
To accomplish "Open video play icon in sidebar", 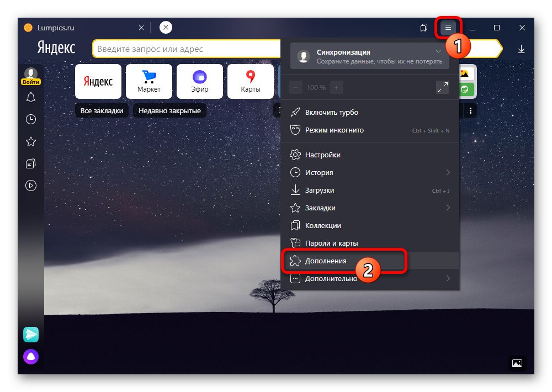I will click(x=31, y=186).
